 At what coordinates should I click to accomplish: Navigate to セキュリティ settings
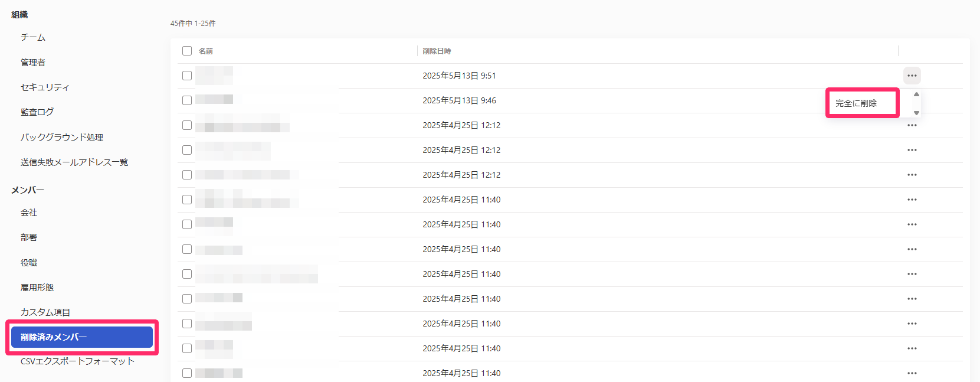tap(45, 87)
